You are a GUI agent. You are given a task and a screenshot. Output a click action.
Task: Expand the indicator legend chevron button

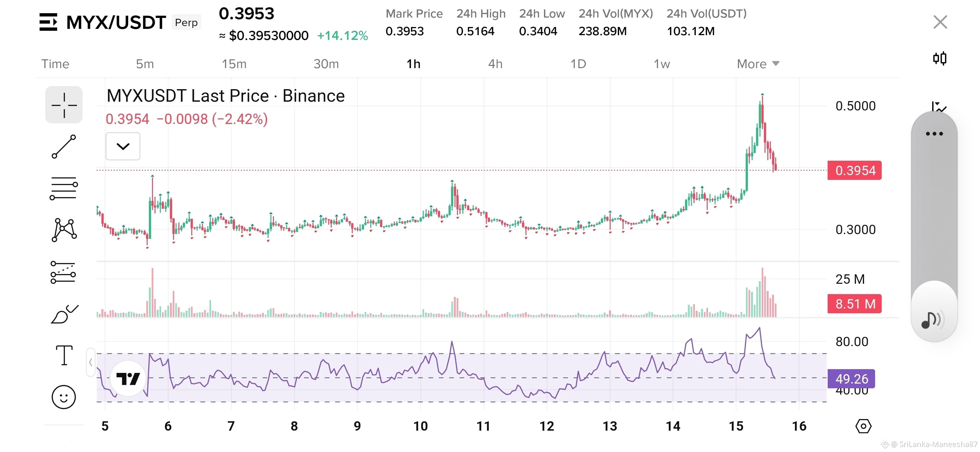tap(123, 146)
